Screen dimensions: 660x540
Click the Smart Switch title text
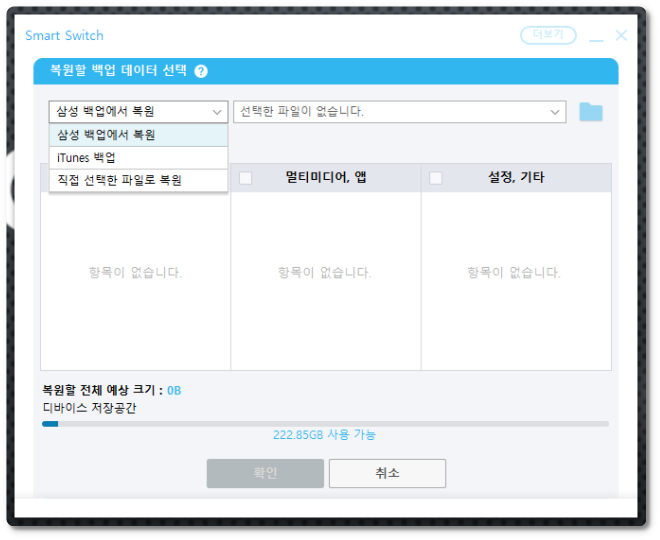click(64, 36)
